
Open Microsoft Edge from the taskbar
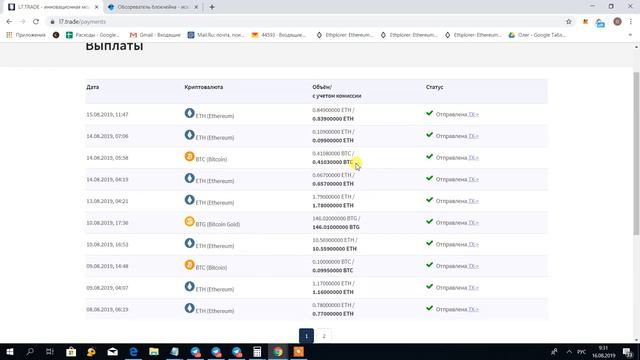(x=133, y=351)
